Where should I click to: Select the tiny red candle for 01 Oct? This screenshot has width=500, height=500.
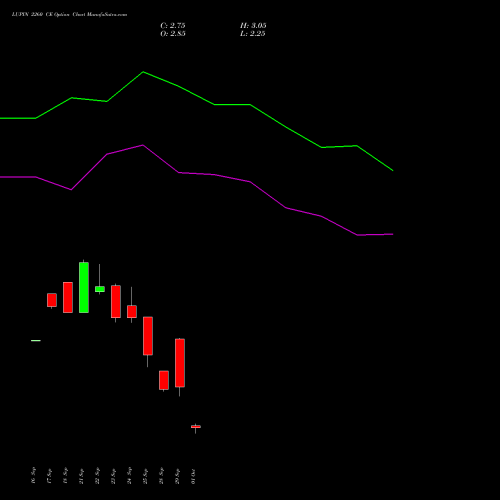point(196,427)
